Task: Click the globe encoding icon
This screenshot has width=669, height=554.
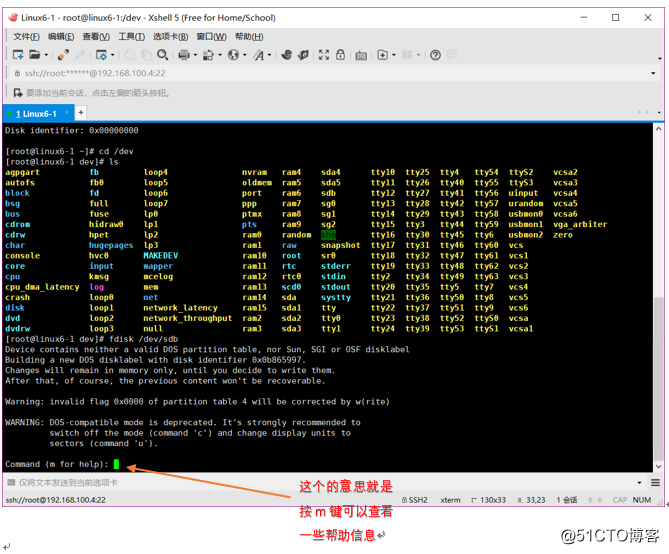Action: coord(233,55)
